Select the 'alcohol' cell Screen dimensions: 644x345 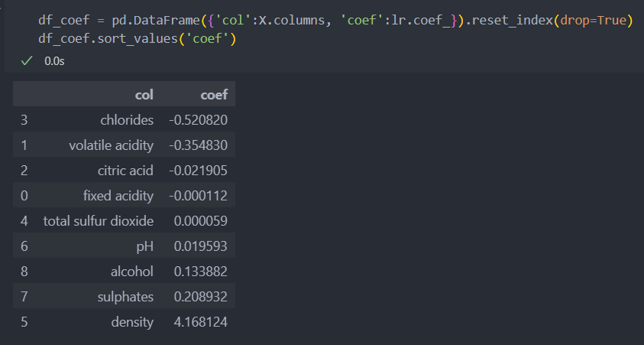[132, 272]
